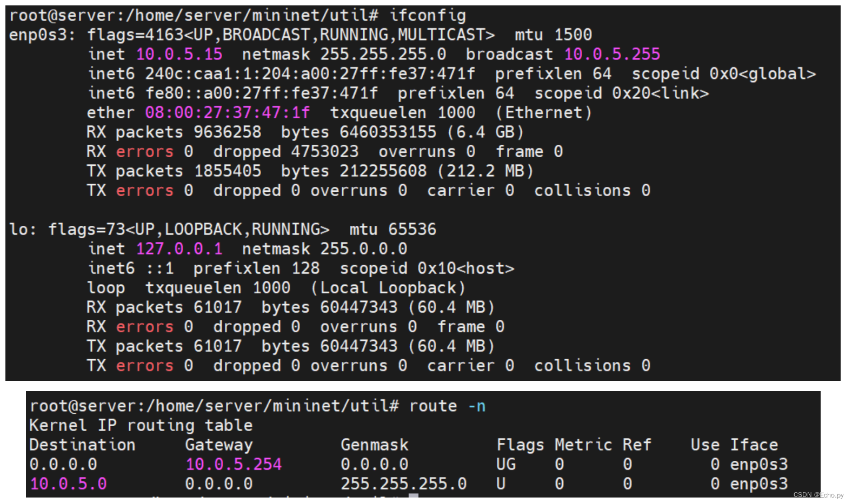The image size is (852, 504).
Task: Click the dropped count 4753023
Action: 324,152
